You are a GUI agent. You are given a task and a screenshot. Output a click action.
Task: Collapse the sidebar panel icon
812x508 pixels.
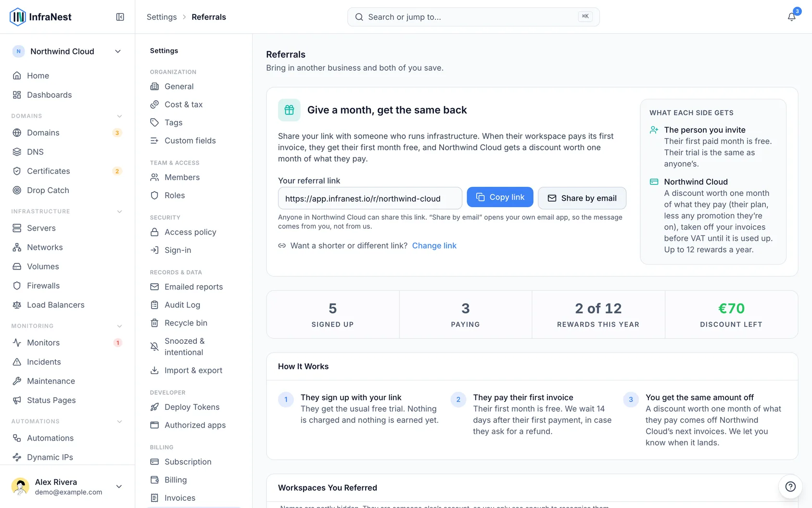click(120, 17)
